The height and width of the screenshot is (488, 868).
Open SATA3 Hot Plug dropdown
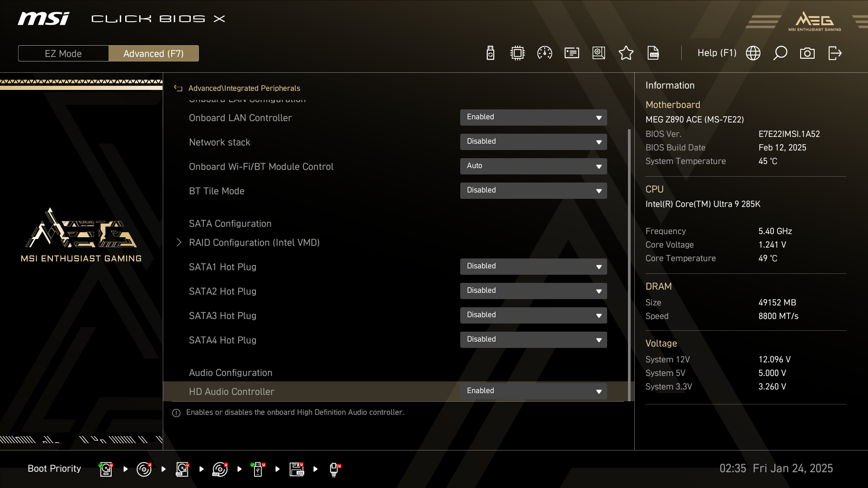click(533, 315)
